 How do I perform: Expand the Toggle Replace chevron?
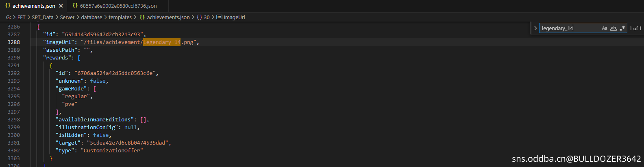click(535, 28)
